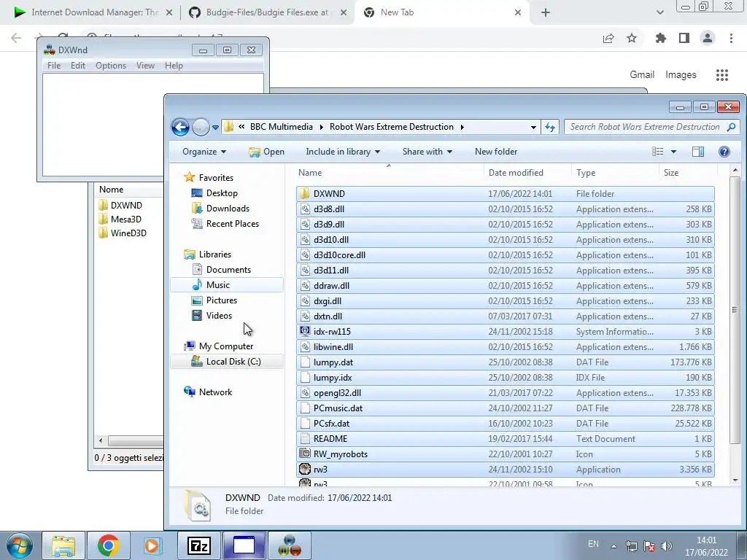Screen dimensions: 747x560
Task: Open DXWnd Options menu
Action: pos(111,65)
